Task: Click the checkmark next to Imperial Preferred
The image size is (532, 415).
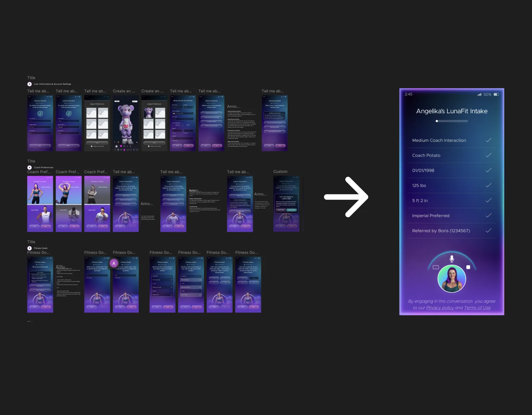Action: [488, 215]
